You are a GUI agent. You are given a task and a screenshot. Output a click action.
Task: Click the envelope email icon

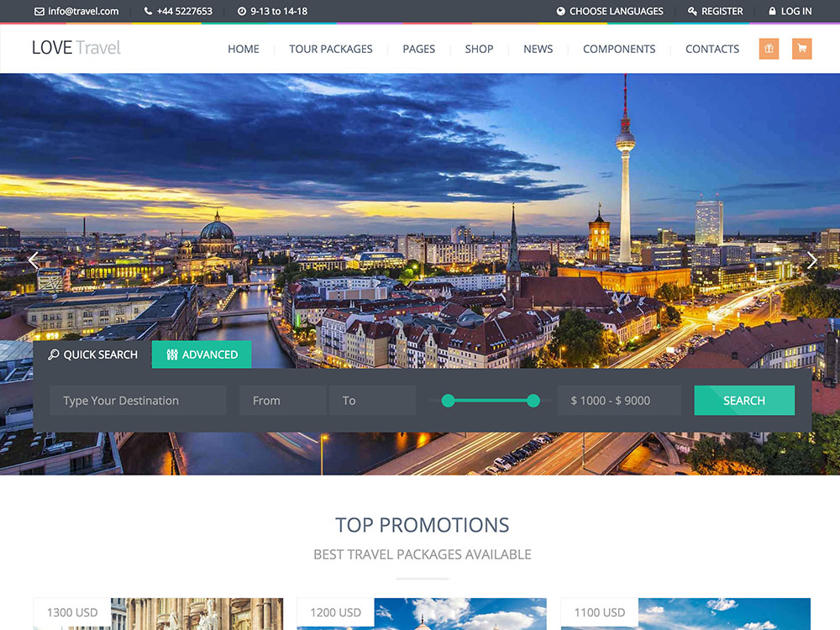[x=39, y=11]
